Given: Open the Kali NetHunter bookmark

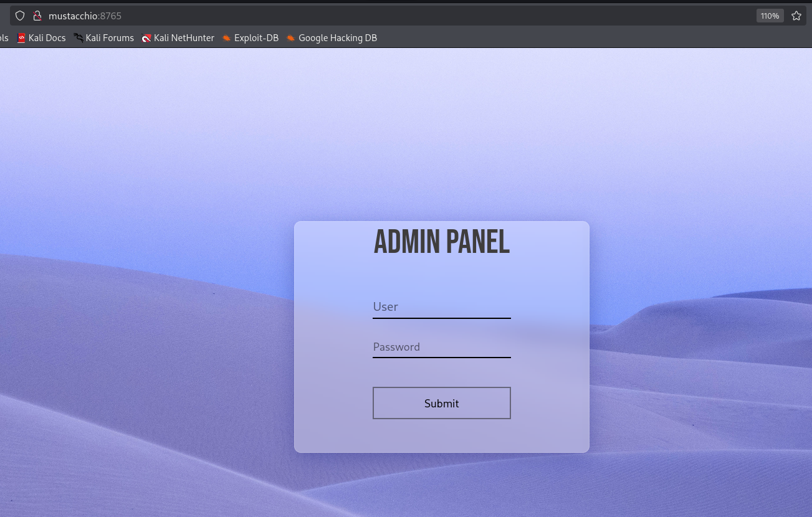Looking at the screenshot, I should [184, 38].
